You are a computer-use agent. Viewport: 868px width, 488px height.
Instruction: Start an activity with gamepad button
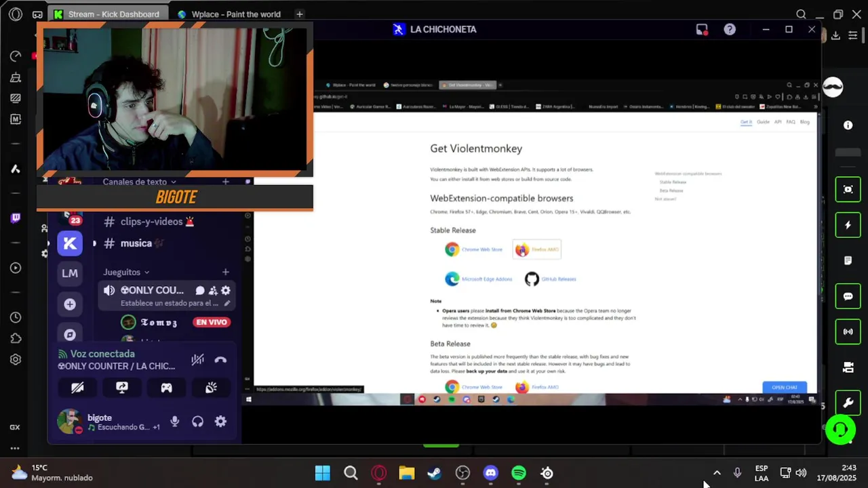click(x=166, y=388)
